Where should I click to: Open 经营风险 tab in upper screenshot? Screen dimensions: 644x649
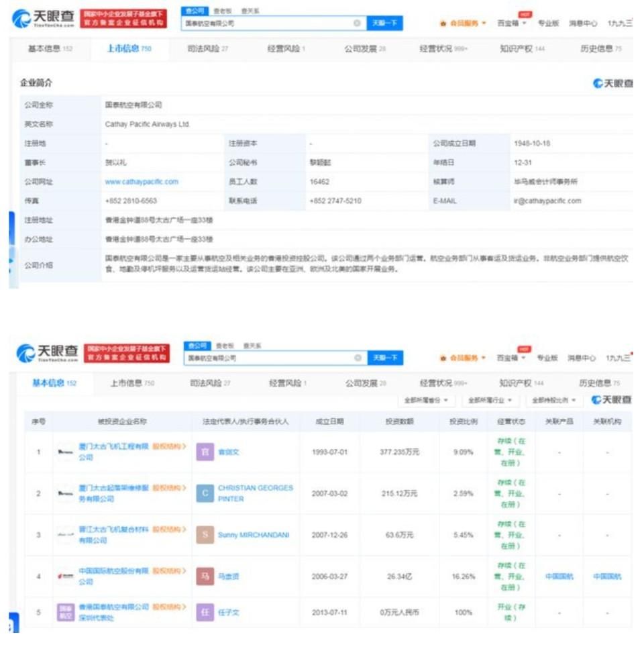pos(286,49)
